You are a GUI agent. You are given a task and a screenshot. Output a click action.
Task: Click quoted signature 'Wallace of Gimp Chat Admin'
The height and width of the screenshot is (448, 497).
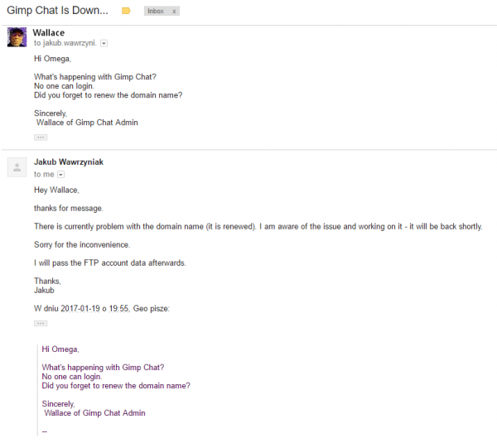(94, 413)
